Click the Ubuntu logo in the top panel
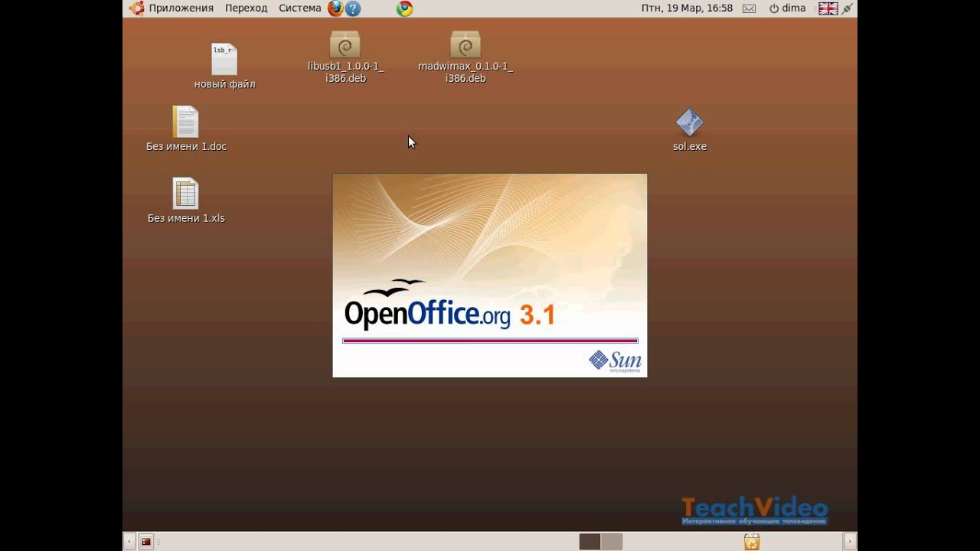Viewport: 980px width, 551px height. tap(136, 8)
